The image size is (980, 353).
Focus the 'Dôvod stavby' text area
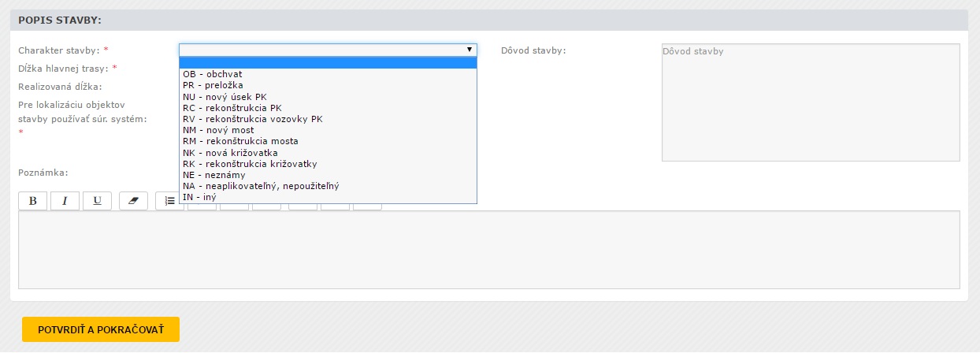[x=810, y=102]
